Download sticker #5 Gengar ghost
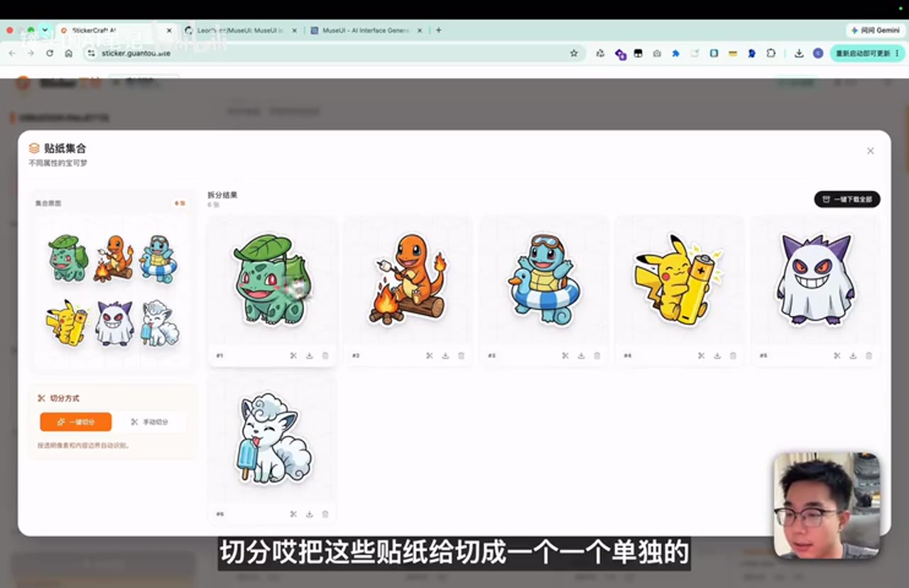This screenshot has width=909, height=588. (853, 356)
